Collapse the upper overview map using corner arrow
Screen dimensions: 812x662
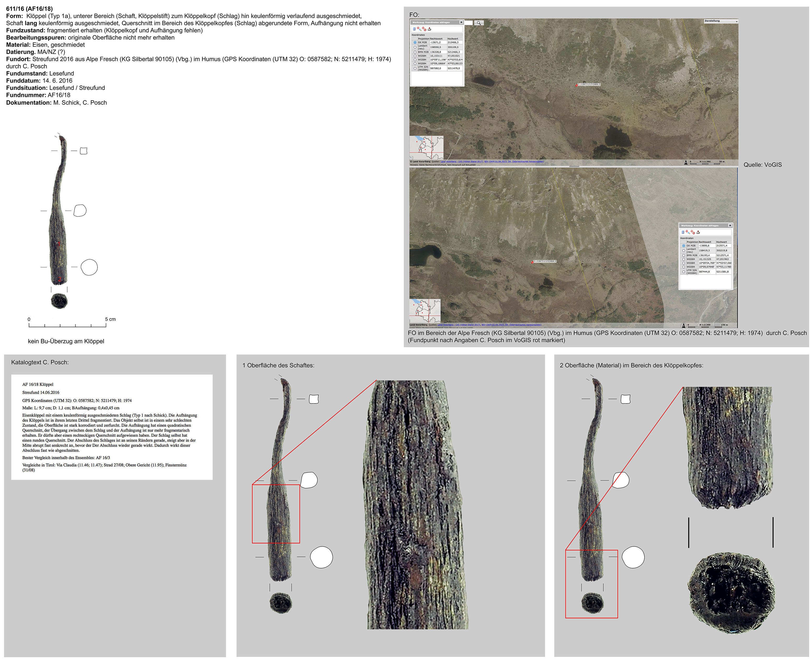(x=411, y=158)
